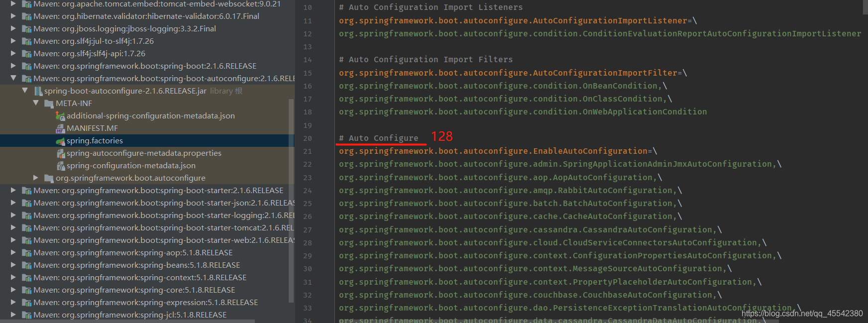Click line number 15 in the editor gutter
868x323 pixels.
point(308,73)
